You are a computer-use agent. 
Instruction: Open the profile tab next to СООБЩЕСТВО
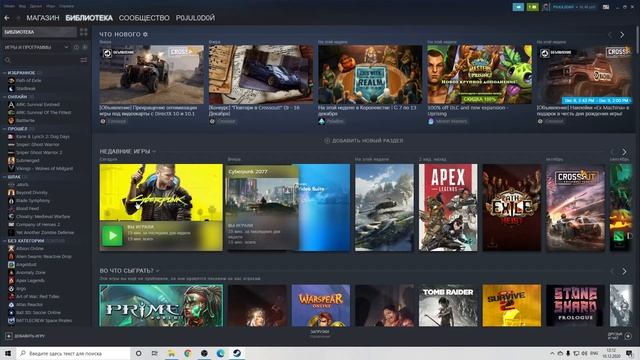195,18
